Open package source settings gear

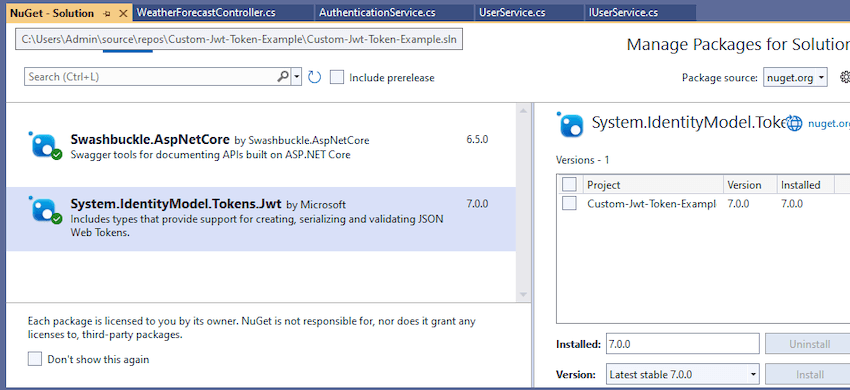[x=845, y=78]
